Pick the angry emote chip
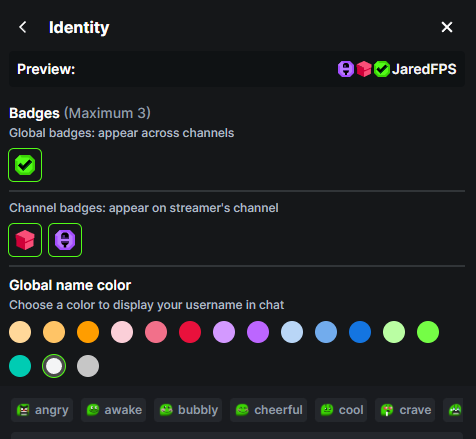Image resolution: width=476 pixels, height=439 pixels. (x=42, y=410)
